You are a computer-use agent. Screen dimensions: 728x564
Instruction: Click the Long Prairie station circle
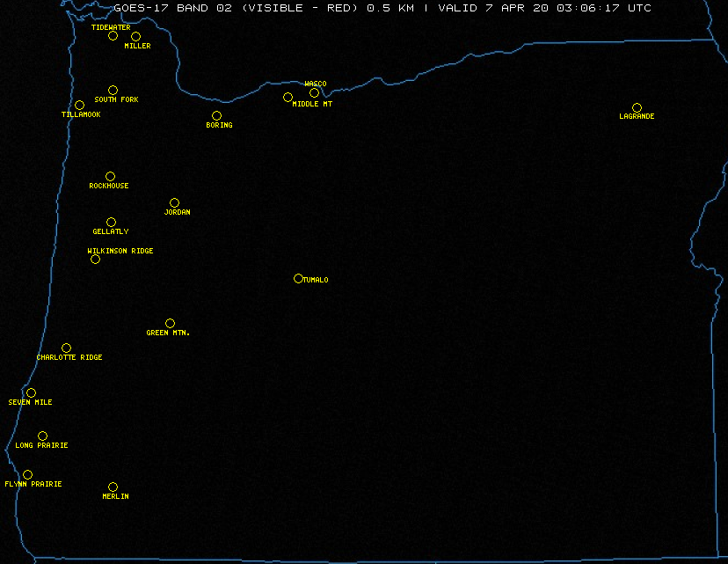click(42, 436)
